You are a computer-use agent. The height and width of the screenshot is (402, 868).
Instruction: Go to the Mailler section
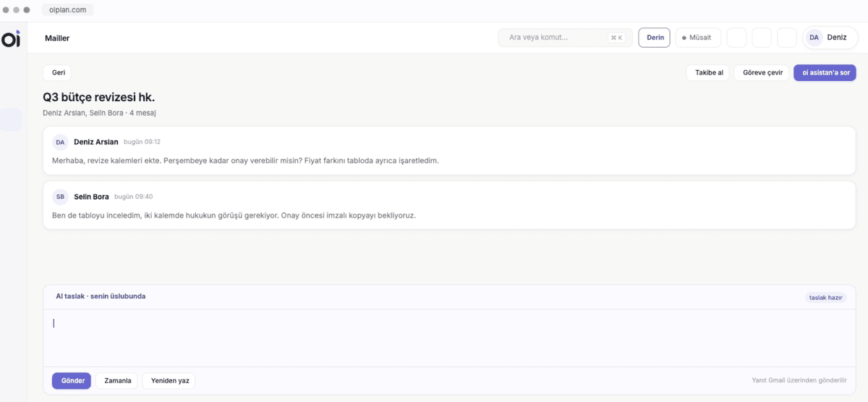[57, 38]
